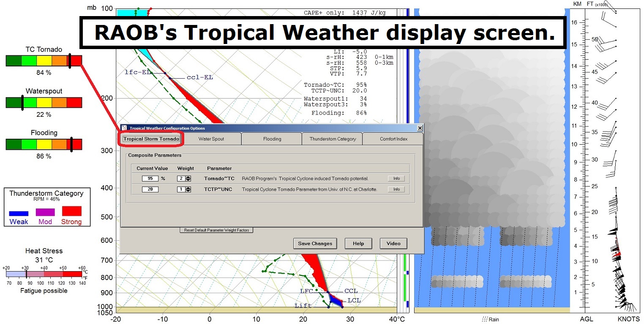Open the Tropical Storm Tornado tab

click(151, 139)
